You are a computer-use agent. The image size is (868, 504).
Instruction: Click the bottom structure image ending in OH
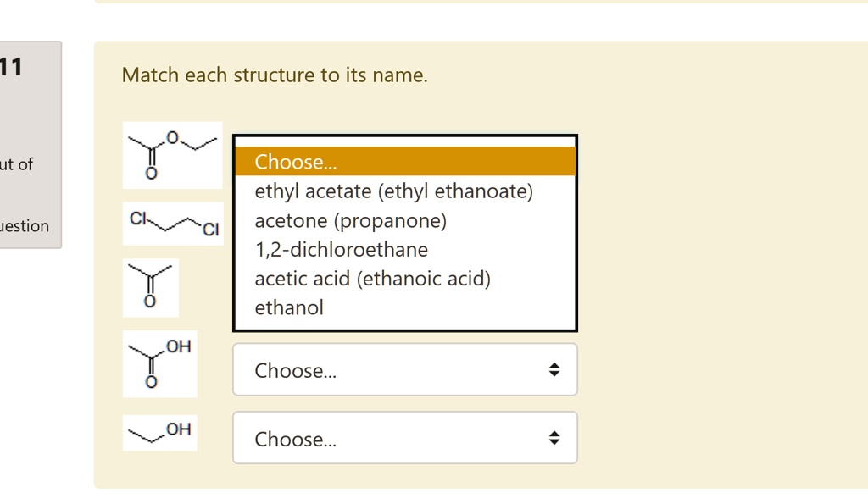159,433
